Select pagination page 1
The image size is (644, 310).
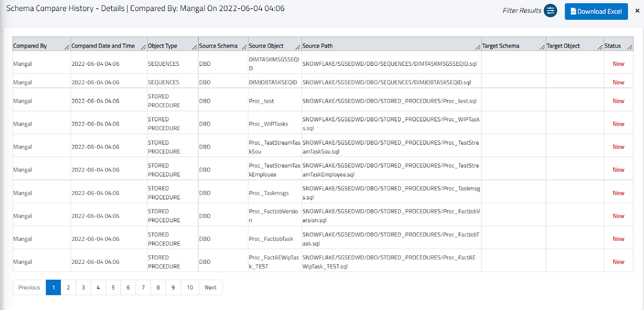click(x=53, y=287)
